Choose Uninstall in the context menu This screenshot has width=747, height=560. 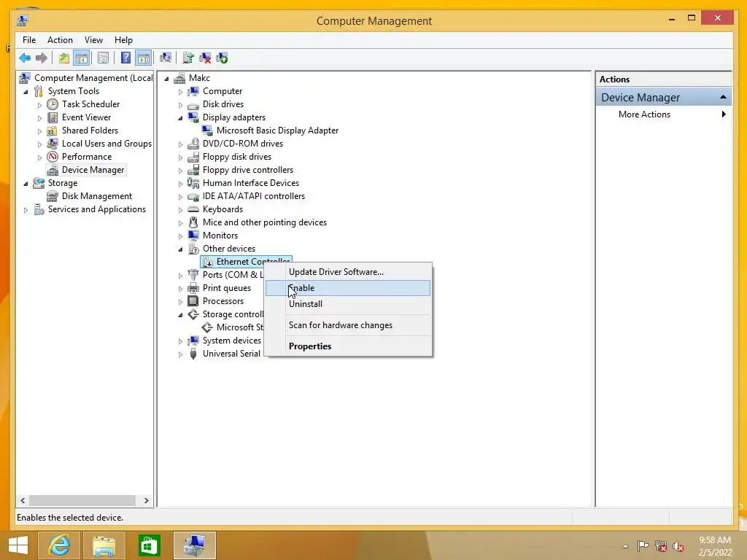pos(348,304)
